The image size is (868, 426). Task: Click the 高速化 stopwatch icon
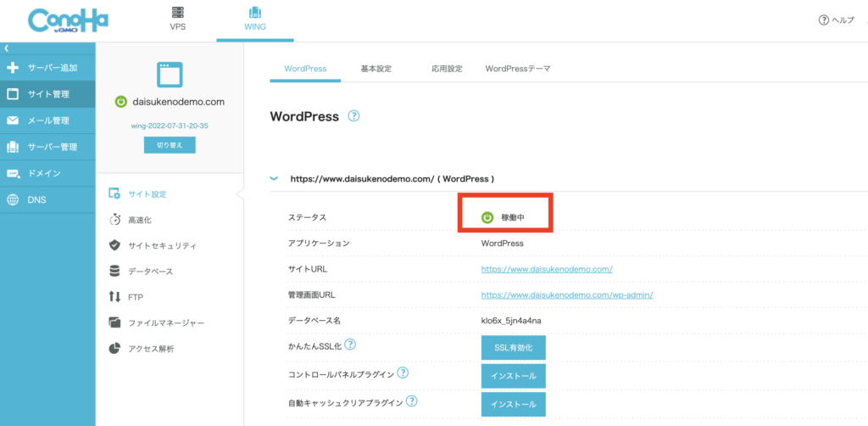pos(114,220)
